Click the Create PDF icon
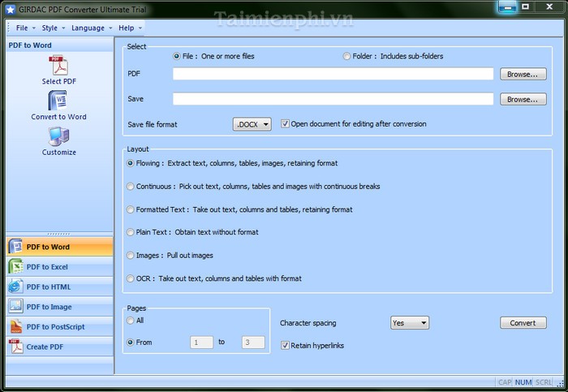Viewport: 568px width, 392px height. coord(15,347)
